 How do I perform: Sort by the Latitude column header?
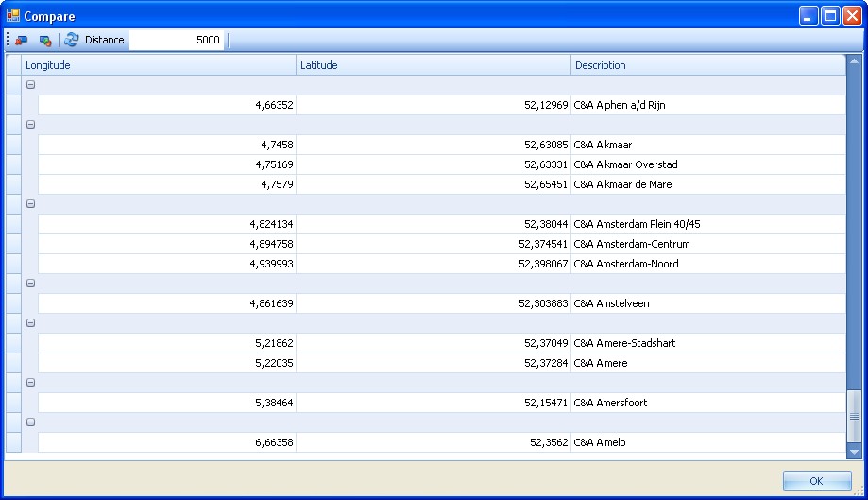434,65
